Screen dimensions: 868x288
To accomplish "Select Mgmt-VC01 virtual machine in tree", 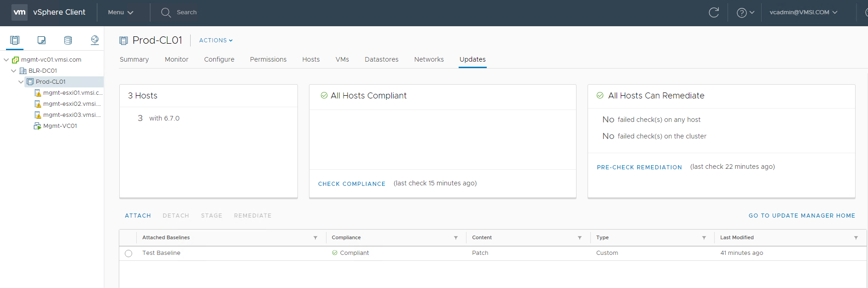I will click(x=60, y=126).
